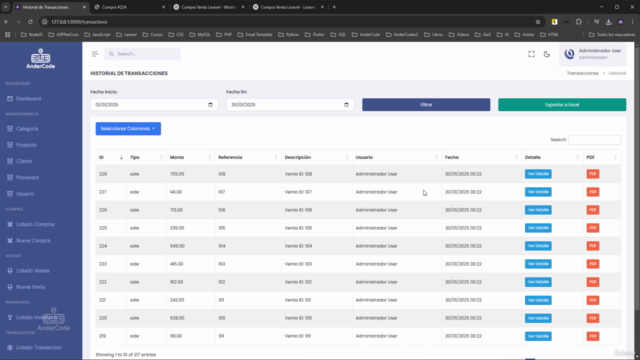Screen dimensions: 640x360
Task: Open the browser downloads icon
Action: [x=608, y=22]
